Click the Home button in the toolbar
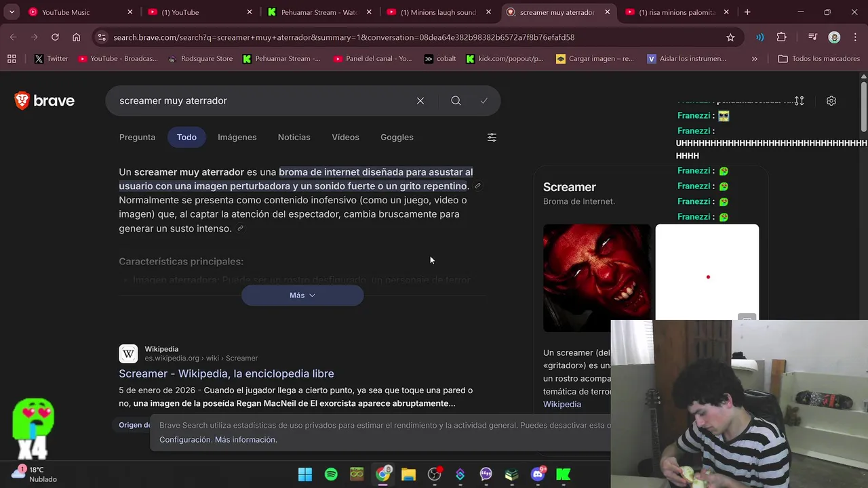868x488 pixels. pos(76,37)
